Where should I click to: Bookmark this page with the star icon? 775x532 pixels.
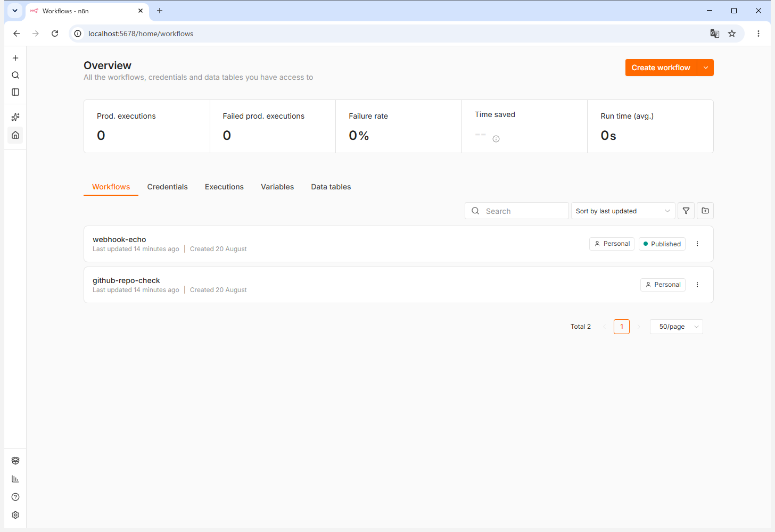pos(732,34)
